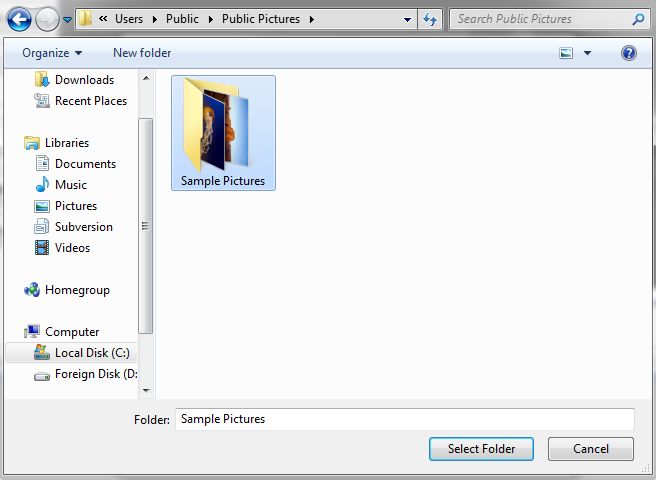Select Recent Places in navigation pane

coord(91,101)
